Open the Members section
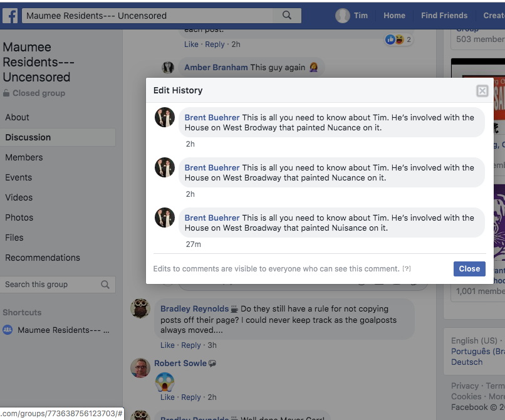 [24, 157]
